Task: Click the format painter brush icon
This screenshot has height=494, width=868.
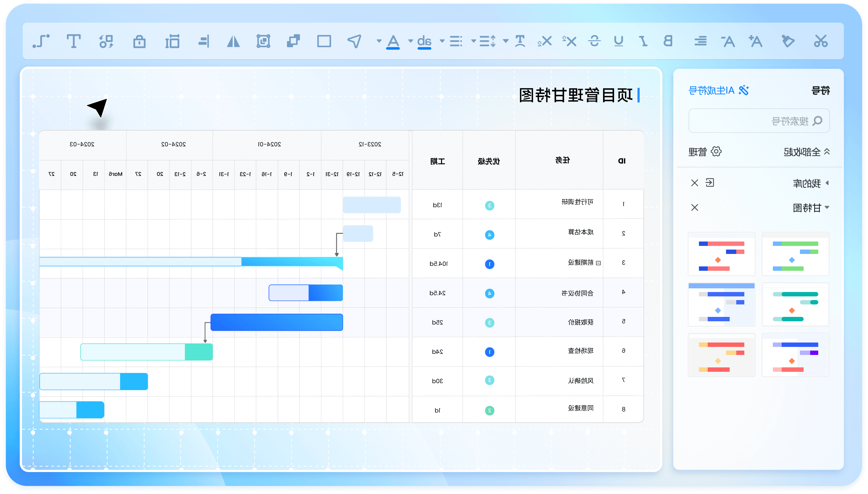Action: point(788,41)
